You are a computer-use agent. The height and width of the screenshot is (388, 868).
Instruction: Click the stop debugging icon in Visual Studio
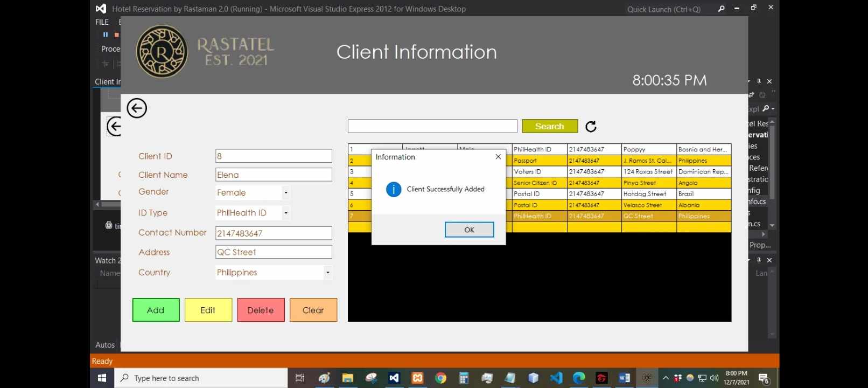tap(116, 34)
